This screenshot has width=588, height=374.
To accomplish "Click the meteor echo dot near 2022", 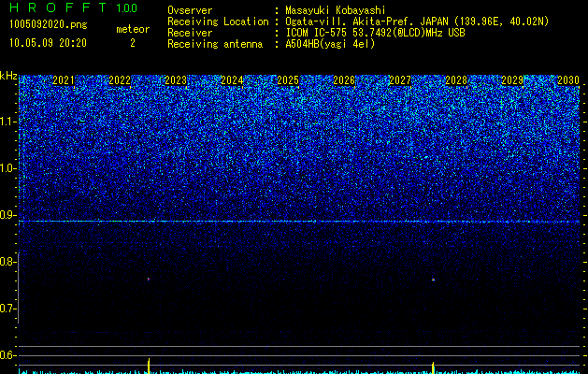I will pos(149,279).
